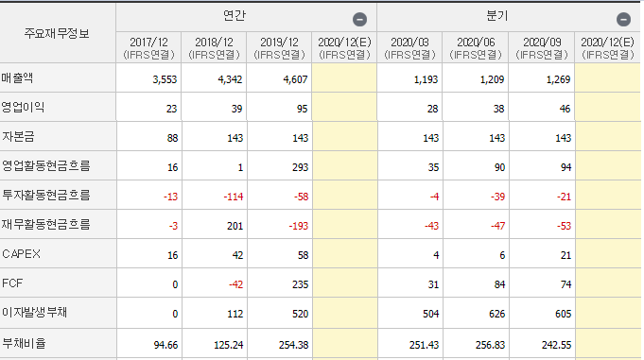Collapse the 분기 section with minus icon
644x360 pixels.
coord(623,19)
